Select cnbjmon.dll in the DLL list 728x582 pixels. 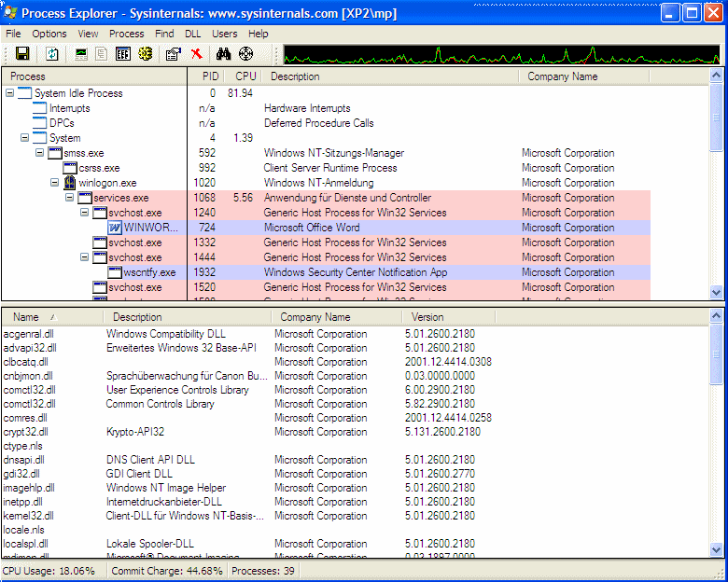28,376
